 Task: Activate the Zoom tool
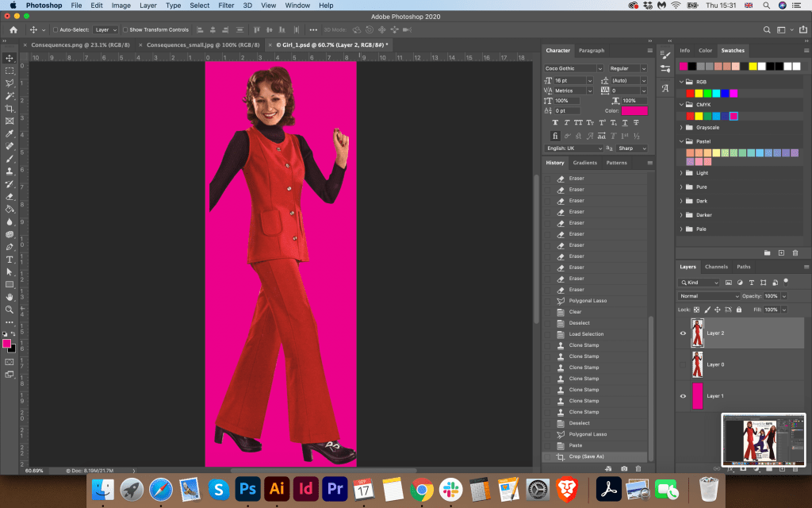click(x=10, y=310)
